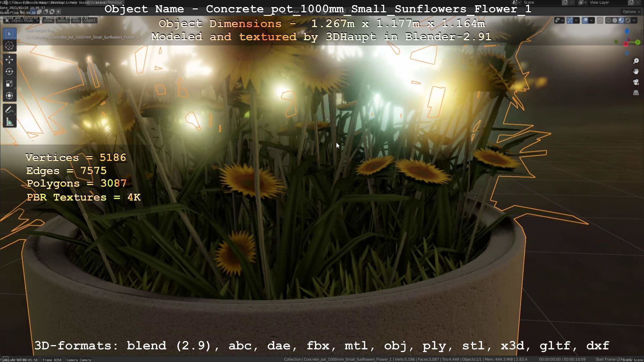Open the Object Mode dropdown

21,20
